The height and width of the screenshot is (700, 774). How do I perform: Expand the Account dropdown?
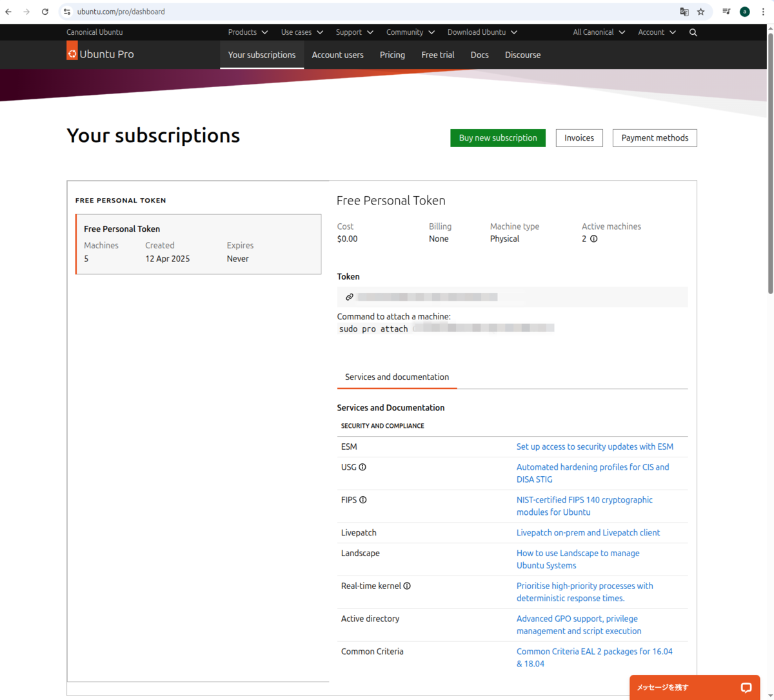click(657, 32)
